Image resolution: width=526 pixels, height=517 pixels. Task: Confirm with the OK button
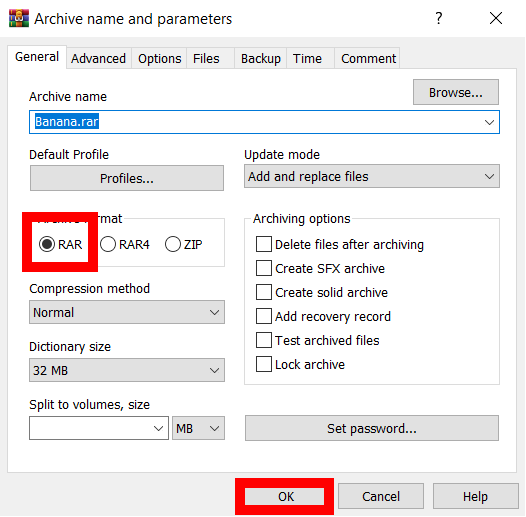(x=285, y=497)
